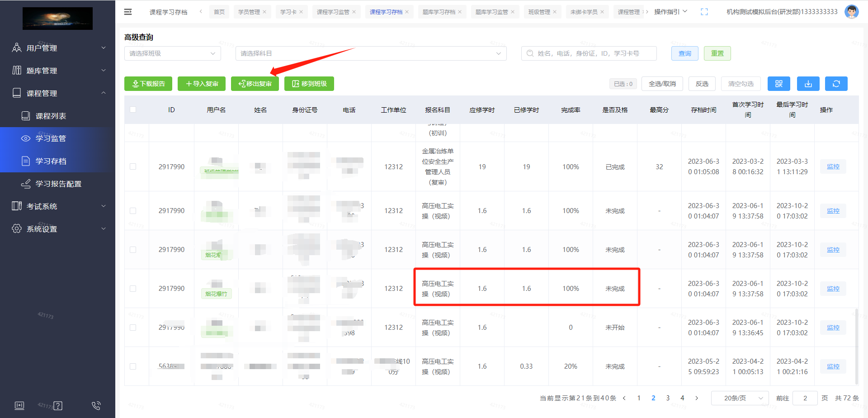Click 监控 link in 未开始 row
The height and width of the screenshot is (418, 868).
833,328
